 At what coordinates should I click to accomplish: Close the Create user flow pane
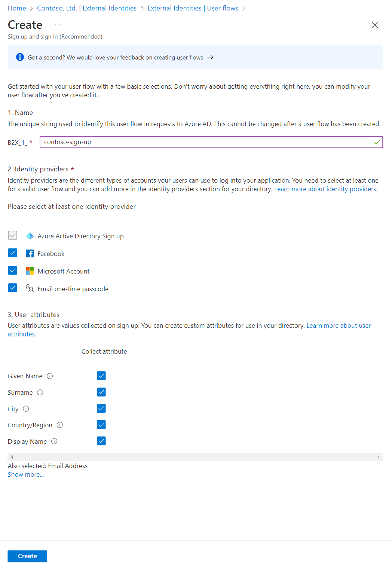click(375, 25)
